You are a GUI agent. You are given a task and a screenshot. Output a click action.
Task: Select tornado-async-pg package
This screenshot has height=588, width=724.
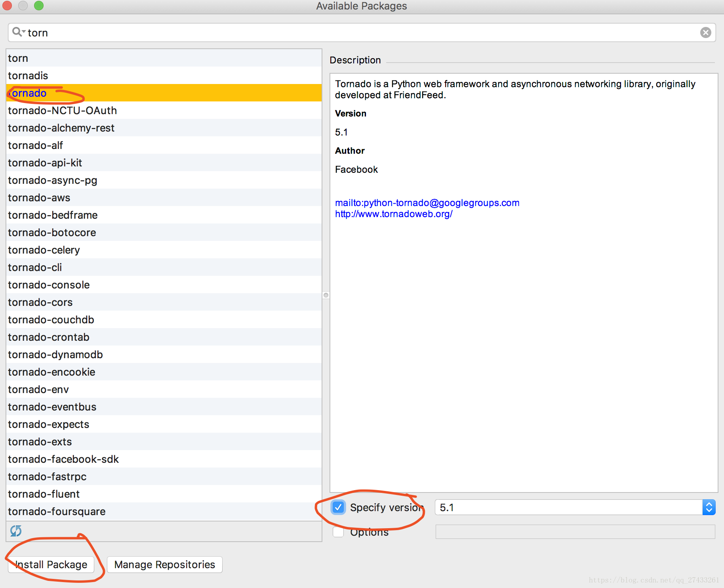[164, 180]
